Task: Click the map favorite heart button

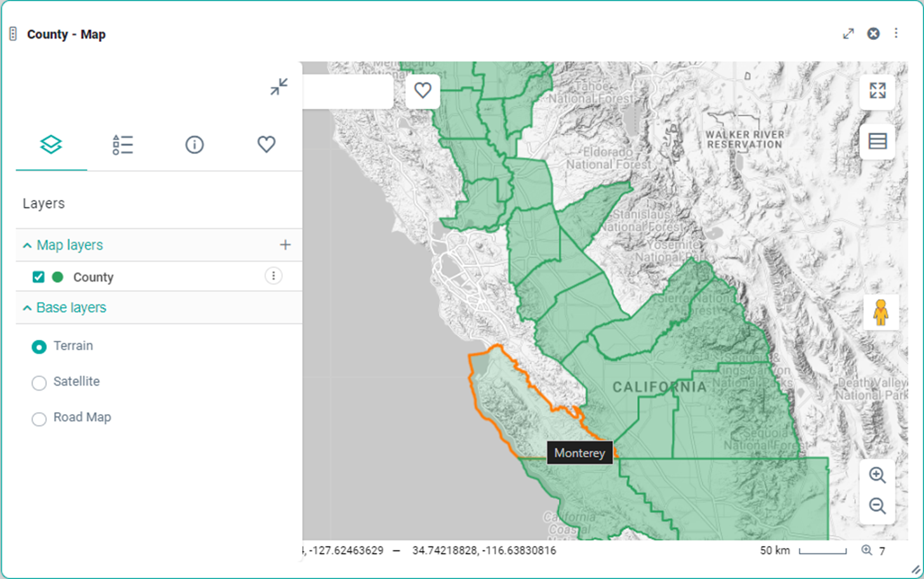Action: click(423, 91)
